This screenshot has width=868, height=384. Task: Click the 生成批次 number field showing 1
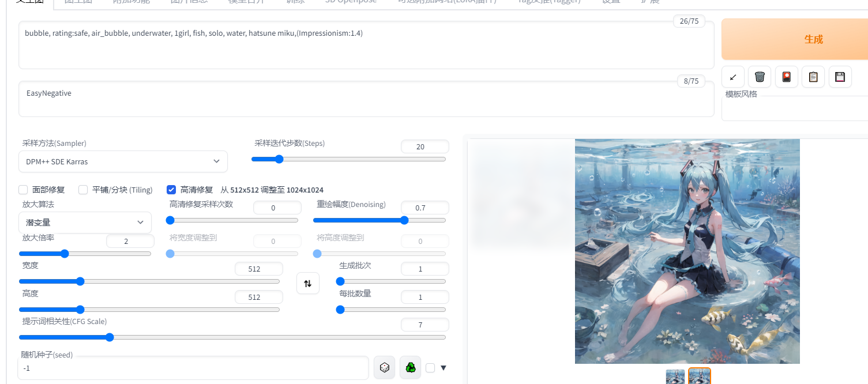[425, 269]
